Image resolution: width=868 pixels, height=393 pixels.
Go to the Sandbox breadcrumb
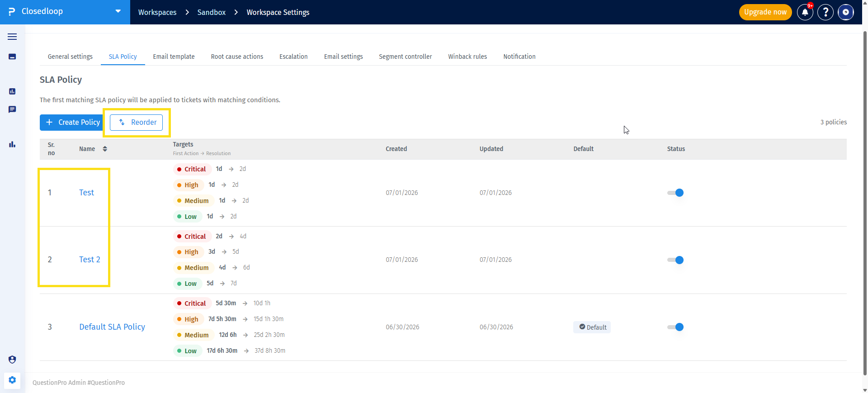(212, 12)
